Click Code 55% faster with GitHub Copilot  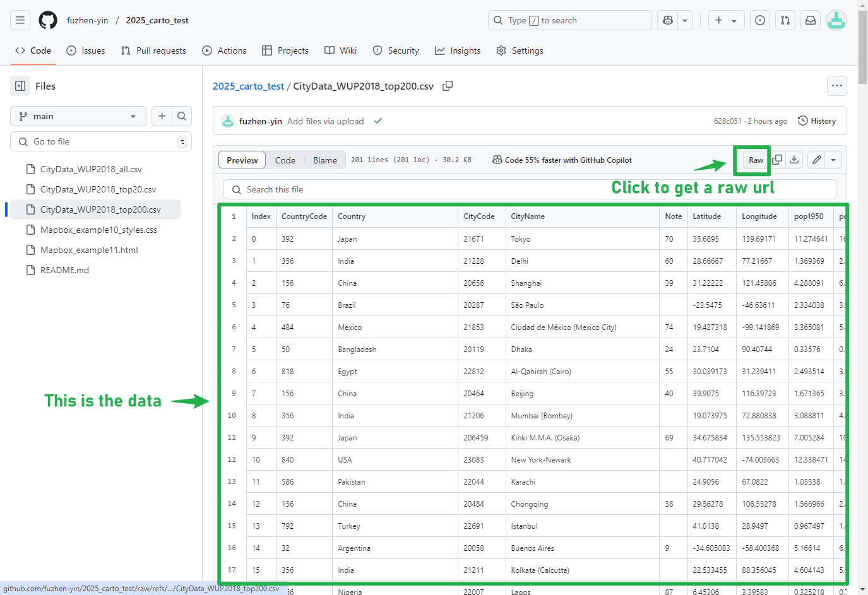point(562,160)
